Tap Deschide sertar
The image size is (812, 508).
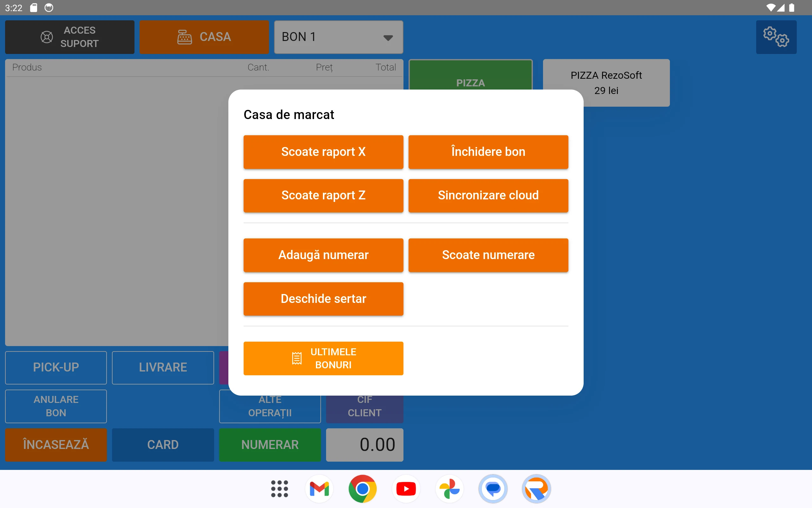[x=324, y=299]
